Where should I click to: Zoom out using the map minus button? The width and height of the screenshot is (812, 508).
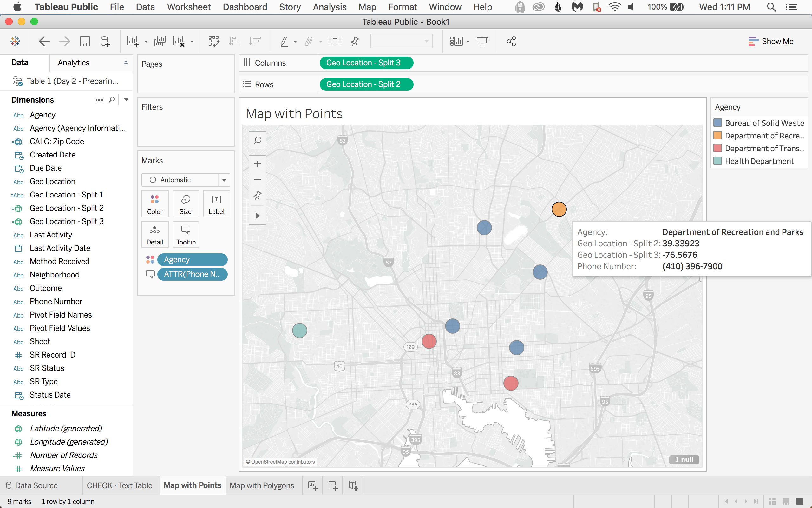[257, 180]
